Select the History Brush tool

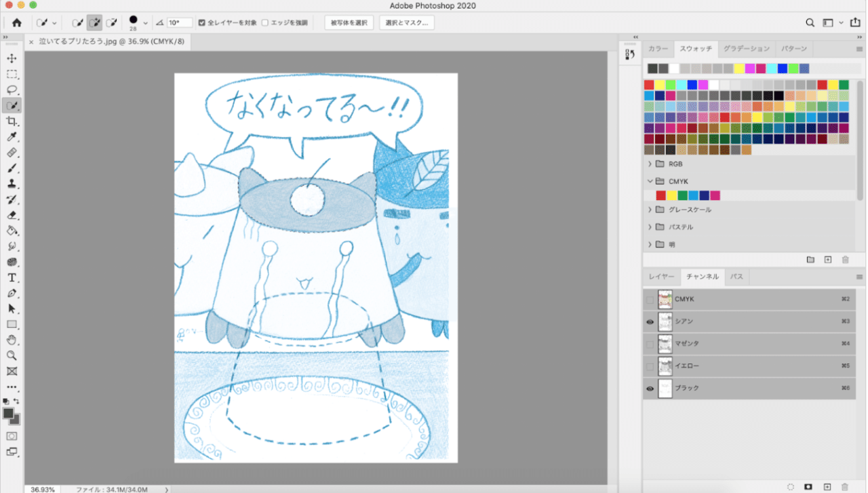[x=12, y=199]
